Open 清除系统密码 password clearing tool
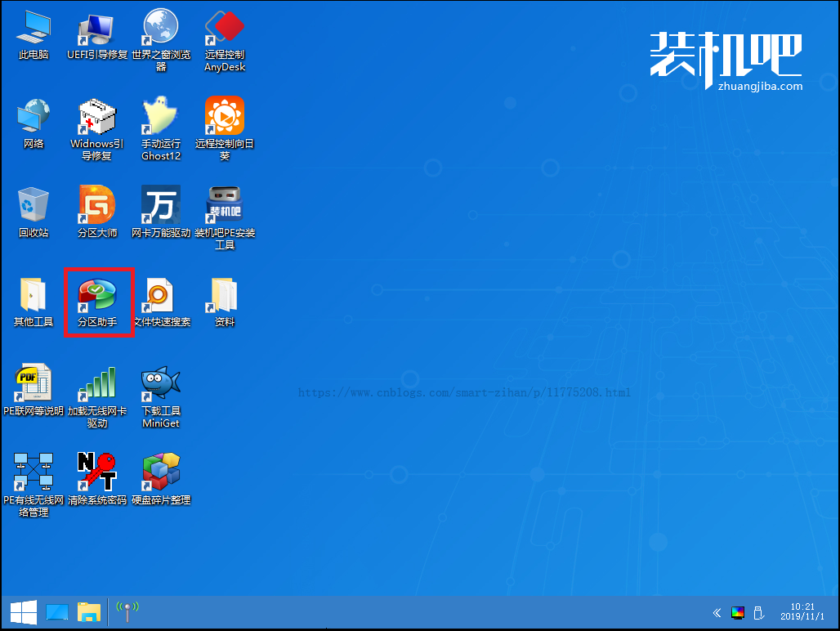 coord(97,473)
